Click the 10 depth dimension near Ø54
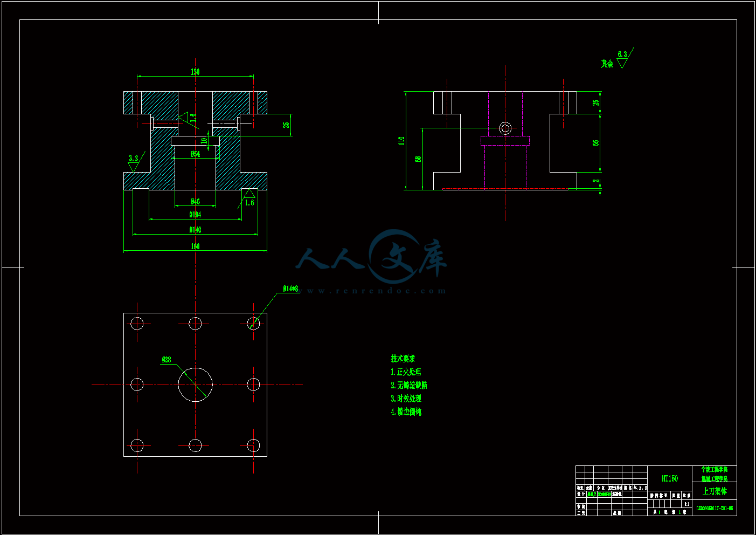This screenshot has width=756, height=535. click(x=204, y=141)
